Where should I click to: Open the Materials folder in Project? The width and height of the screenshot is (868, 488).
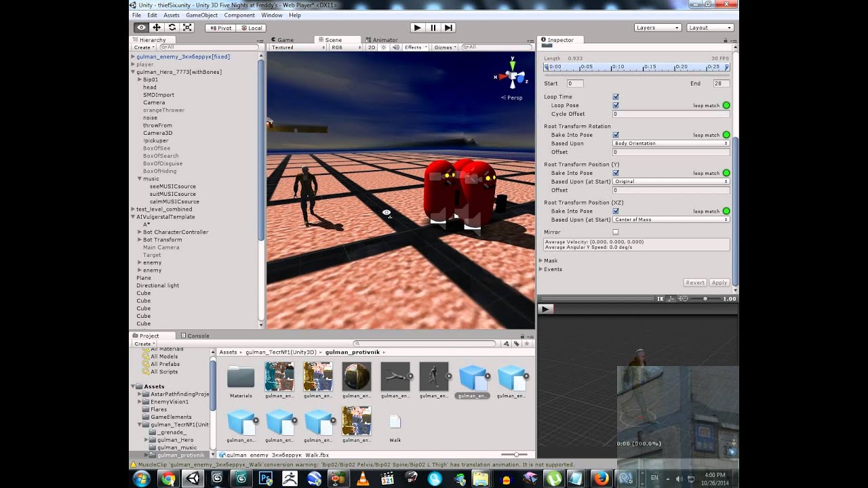click(x=241, y=382)
